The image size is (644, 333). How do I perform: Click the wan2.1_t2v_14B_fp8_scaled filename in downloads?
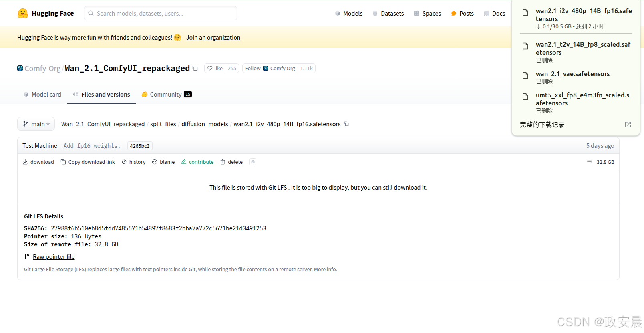click(x=583, y=48)
